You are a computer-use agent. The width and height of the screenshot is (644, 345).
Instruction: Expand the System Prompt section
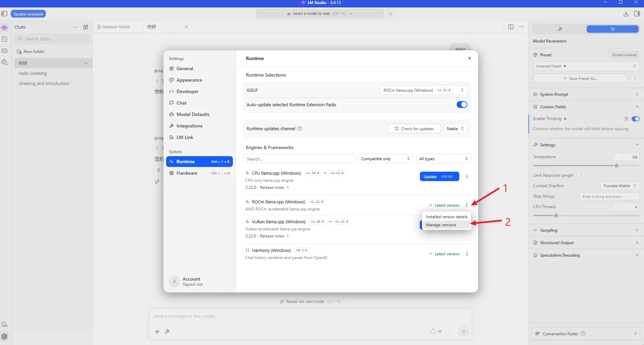click(586, 94)
